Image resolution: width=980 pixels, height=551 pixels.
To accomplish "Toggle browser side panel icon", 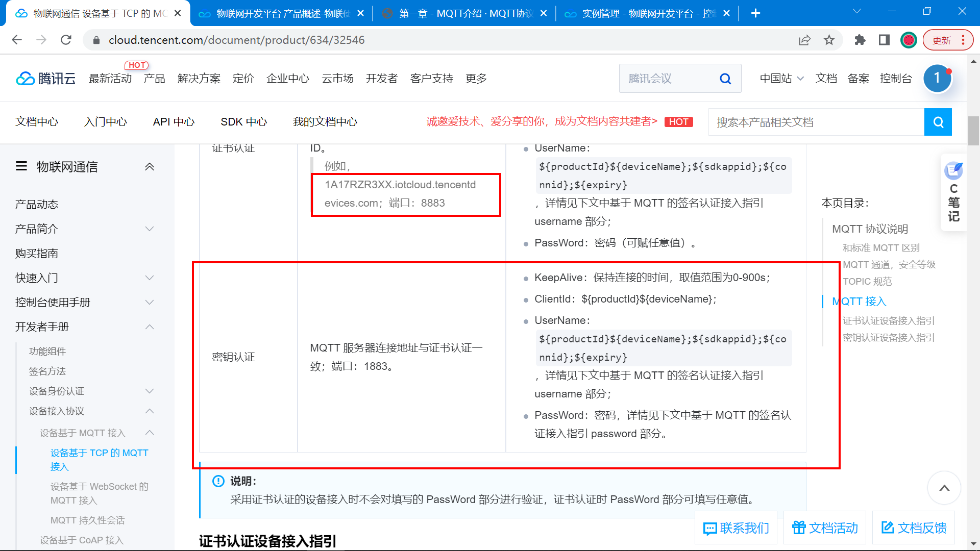I will pyautogui.click(x=884, y=40).
